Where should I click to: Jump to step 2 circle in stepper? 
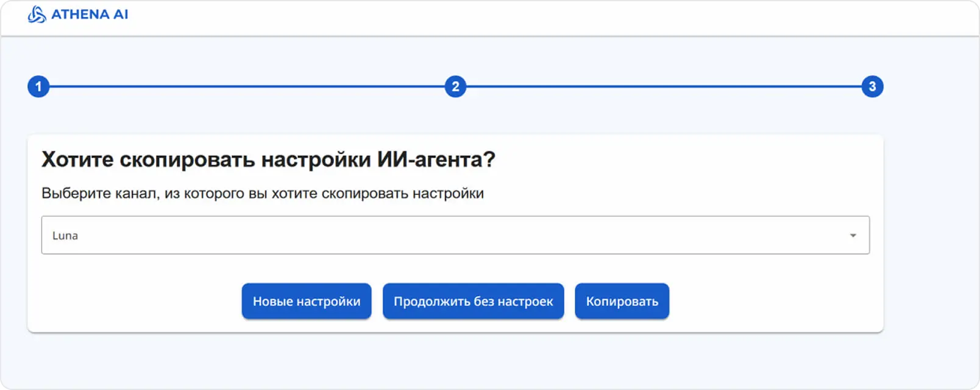coord(455,87)
